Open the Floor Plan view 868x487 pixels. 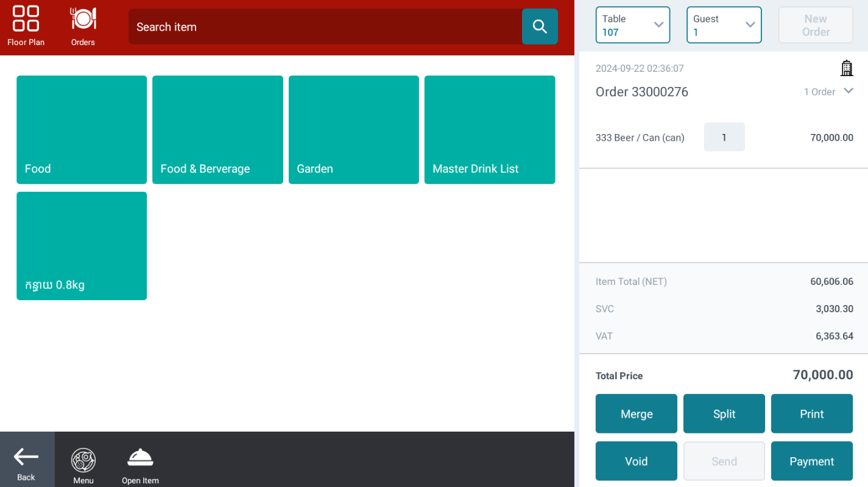tap(26, 26)
